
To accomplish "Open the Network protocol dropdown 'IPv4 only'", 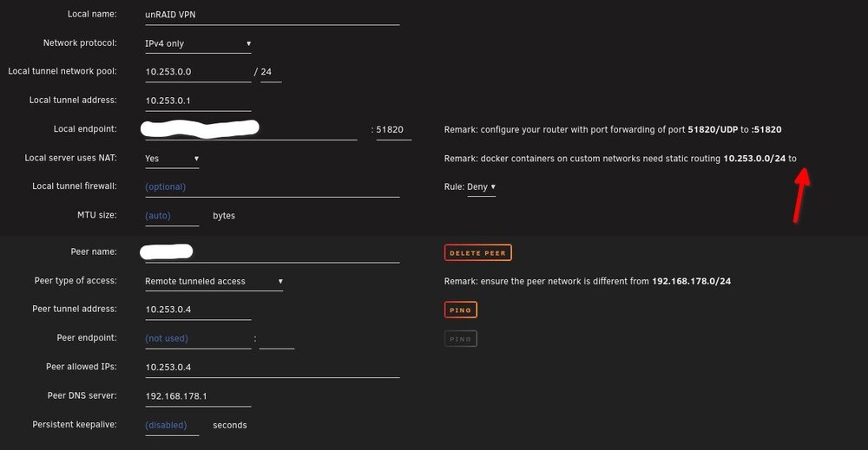I will 198,43.
